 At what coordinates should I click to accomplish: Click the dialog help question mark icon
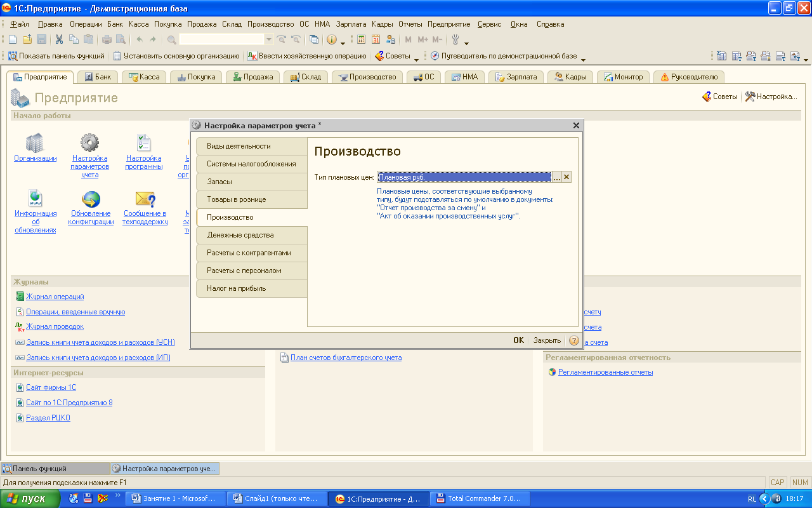573,340
